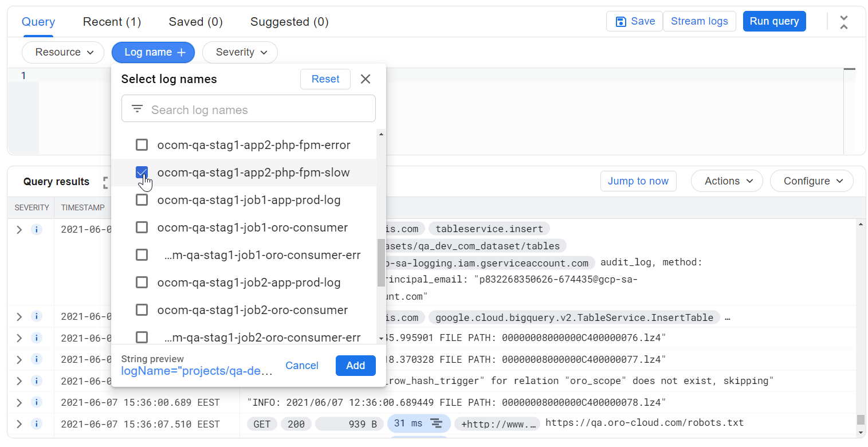Uncheck ocom-qa-stag1-app2-php-fpm-slow checkbox
This screenshot has width=868, height=447.
(142, 172)
